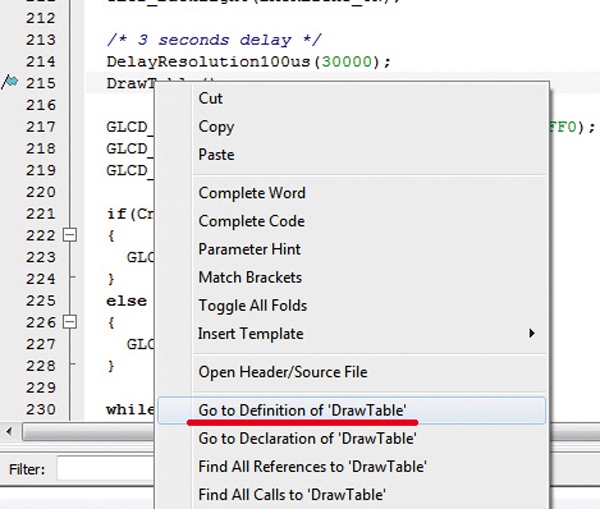Select Paste from the context menu
This screenshot has height=509, width=600.
[x=216, y=154]
